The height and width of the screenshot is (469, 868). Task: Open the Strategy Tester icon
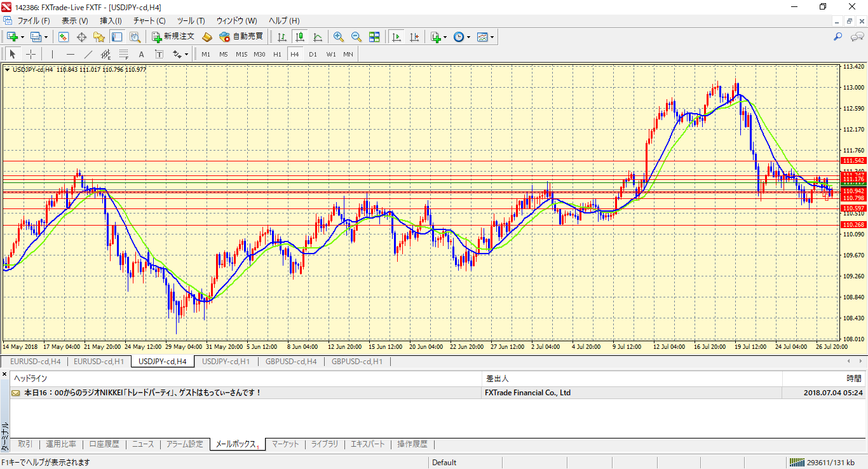(x=134, y=37)
